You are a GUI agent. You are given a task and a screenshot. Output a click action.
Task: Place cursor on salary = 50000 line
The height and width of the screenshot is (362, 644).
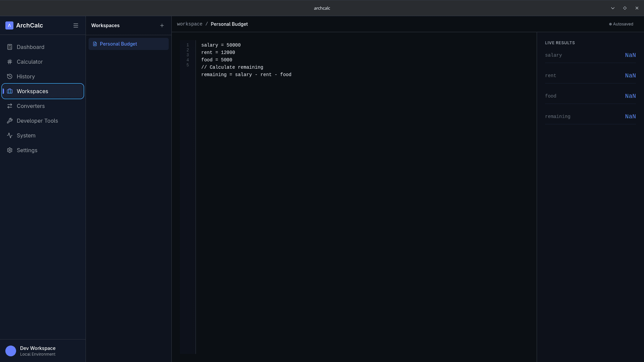[221, 45]
